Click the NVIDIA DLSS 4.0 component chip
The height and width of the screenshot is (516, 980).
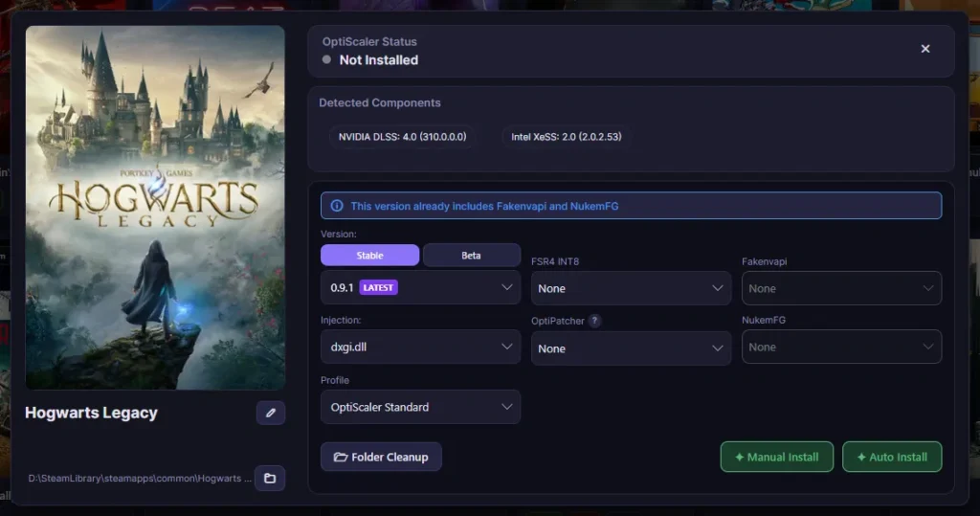[x=403, y=136]
